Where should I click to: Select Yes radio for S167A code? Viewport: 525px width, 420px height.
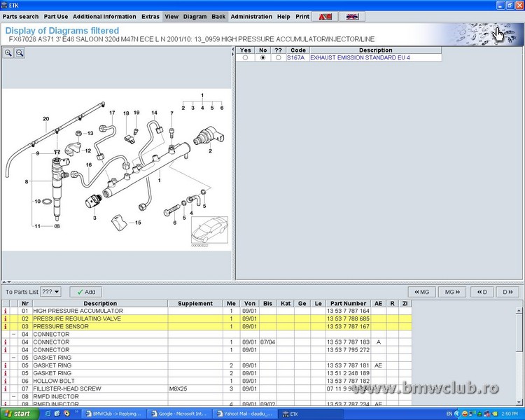pos(245,57)
